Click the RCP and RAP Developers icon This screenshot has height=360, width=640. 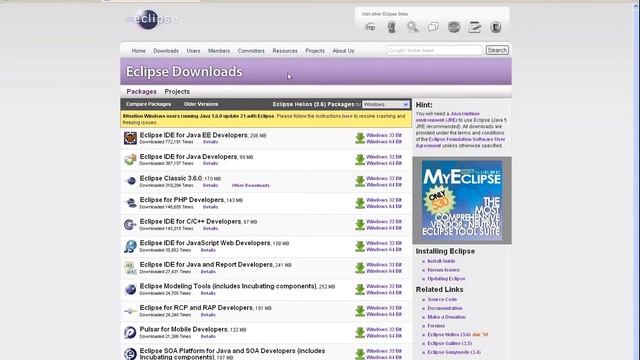click(130, 311)
